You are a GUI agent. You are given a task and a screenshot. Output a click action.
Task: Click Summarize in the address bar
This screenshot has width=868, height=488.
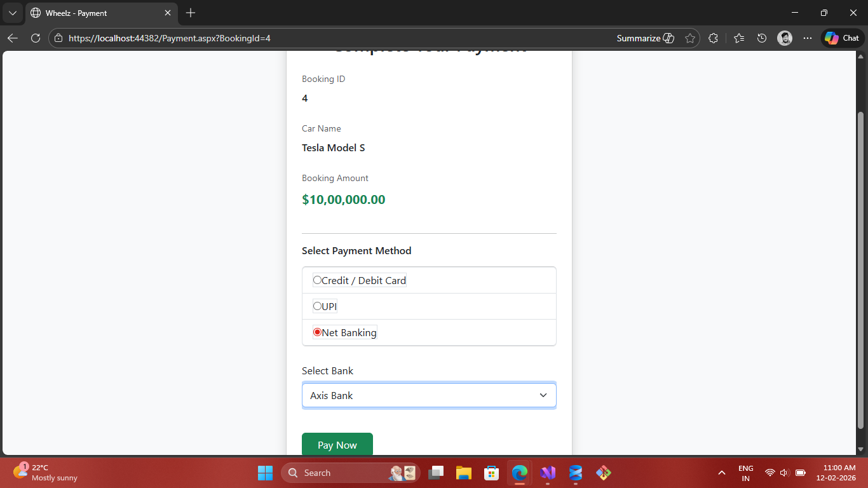click(645, 38)
